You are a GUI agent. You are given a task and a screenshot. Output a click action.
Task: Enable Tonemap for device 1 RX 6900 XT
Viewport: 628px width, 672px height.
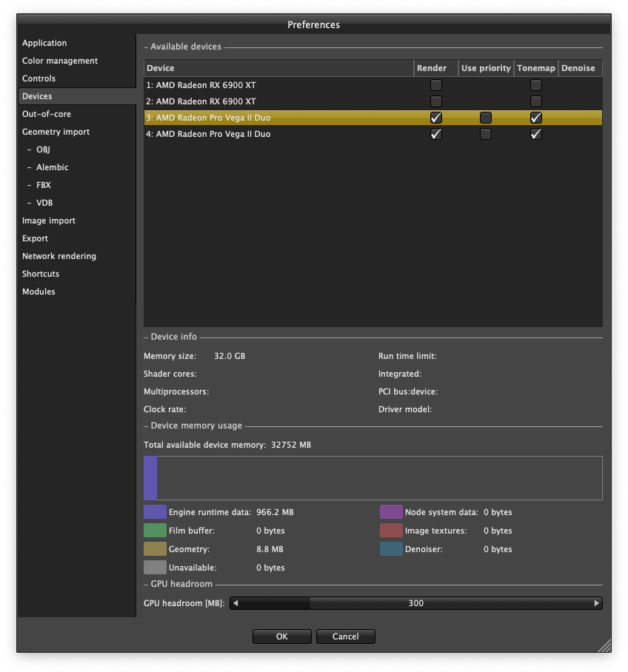[535, 85]
